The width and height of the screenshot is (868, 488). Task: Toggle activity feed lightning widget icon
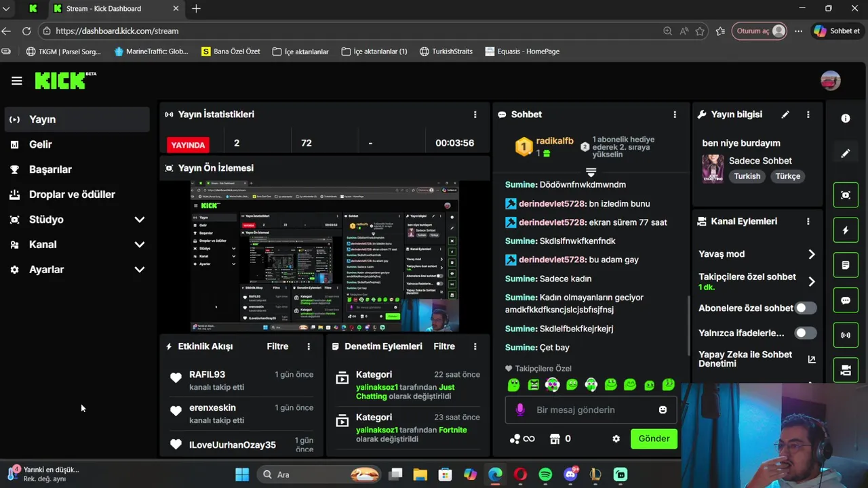coord(846,230)
